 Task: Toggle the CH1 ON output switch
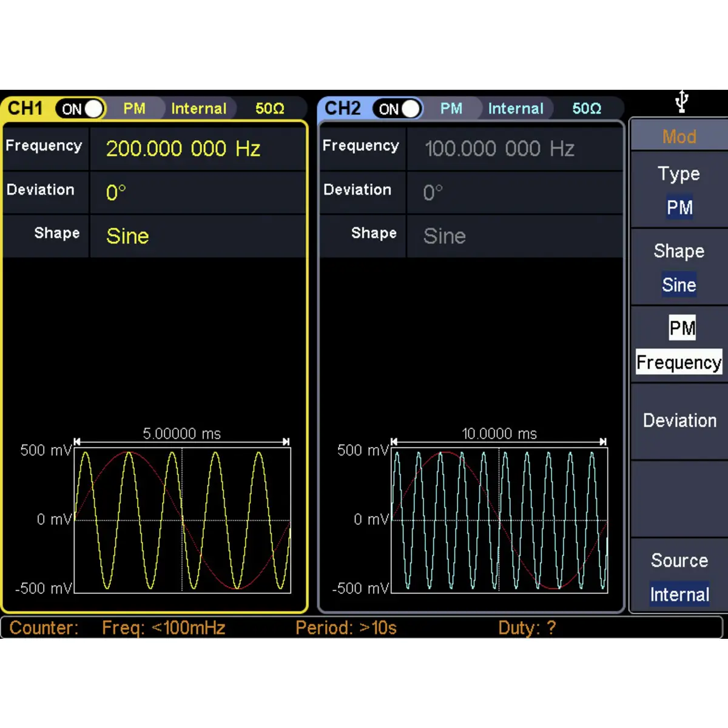point(81,109)
